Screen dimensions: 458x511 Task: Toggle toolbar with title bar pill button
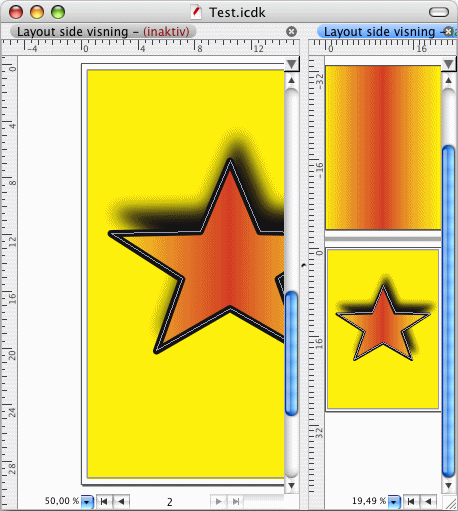[439, 12]
